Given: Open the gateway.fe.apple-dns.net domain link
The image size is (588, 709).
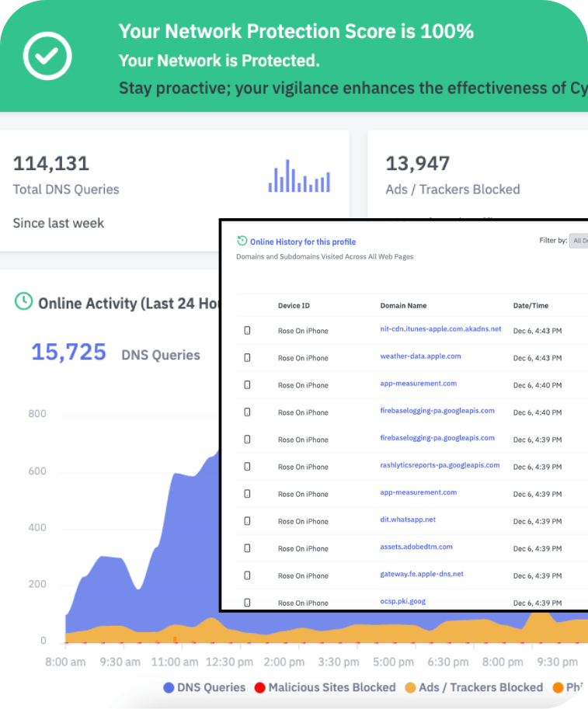Looking at the screenshot, I should point(422,574).
